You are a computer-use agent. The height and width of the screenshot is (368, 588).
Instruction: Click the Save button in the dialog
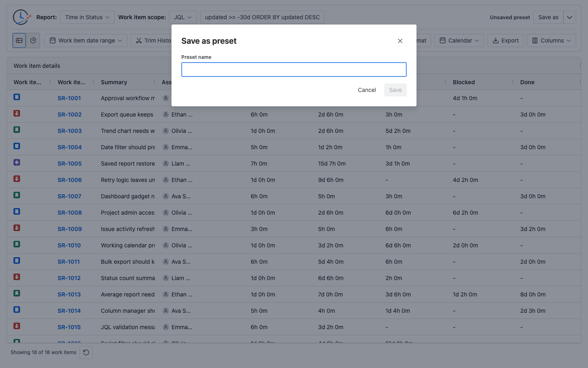[395, 90]
